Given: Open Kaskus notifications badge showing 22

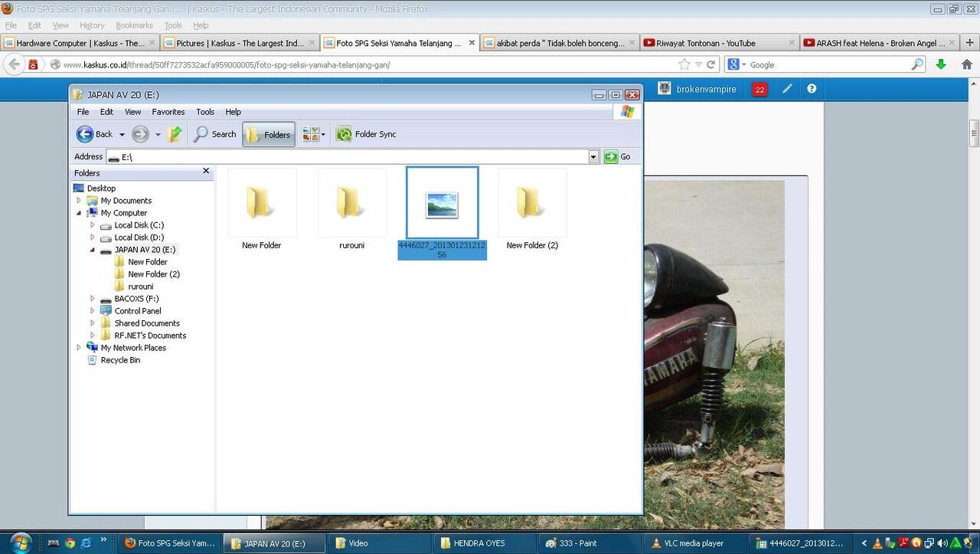Looking at the screenshot, I should (x=759, y=90).
